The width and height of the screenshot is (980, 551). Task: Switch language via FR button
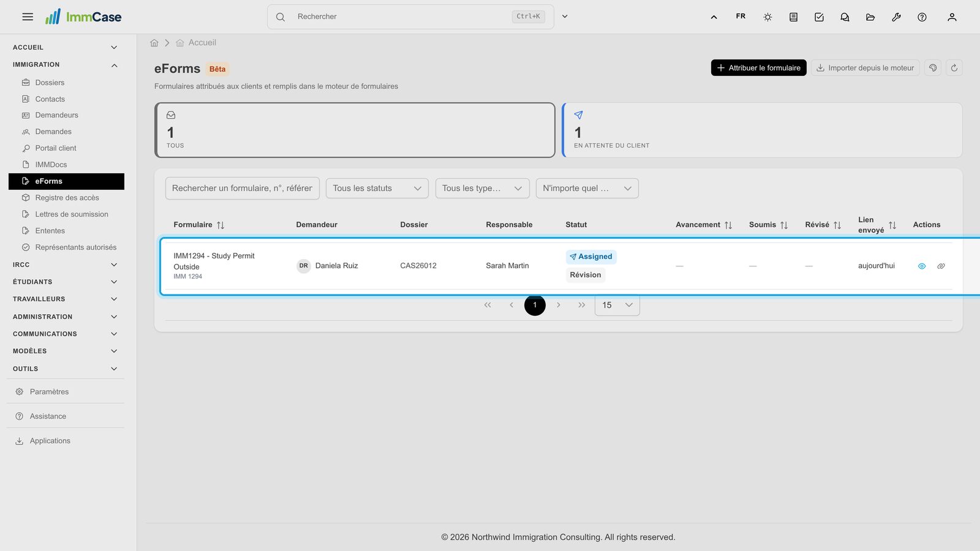[x=741, y=17]
